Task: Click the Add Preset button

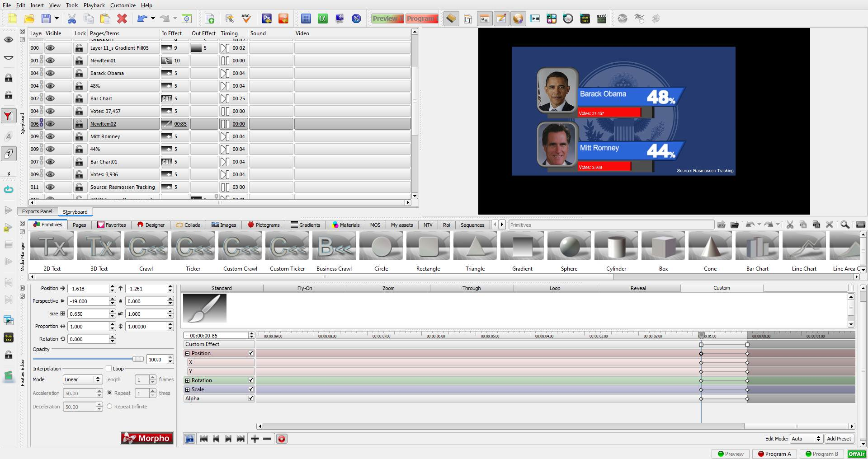Action: pos(839,439)
